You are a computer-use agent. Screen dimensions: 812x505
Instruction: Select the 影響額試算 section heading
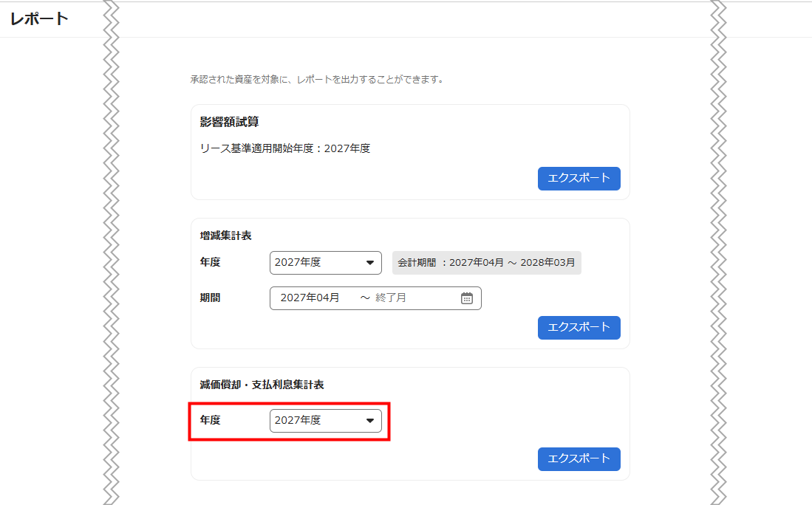pos(229,122)
